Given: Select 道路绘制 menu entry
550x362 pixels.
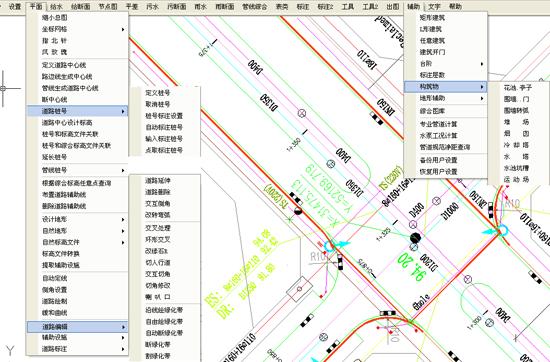Looking at the screenshot, I should click(54, 301).
